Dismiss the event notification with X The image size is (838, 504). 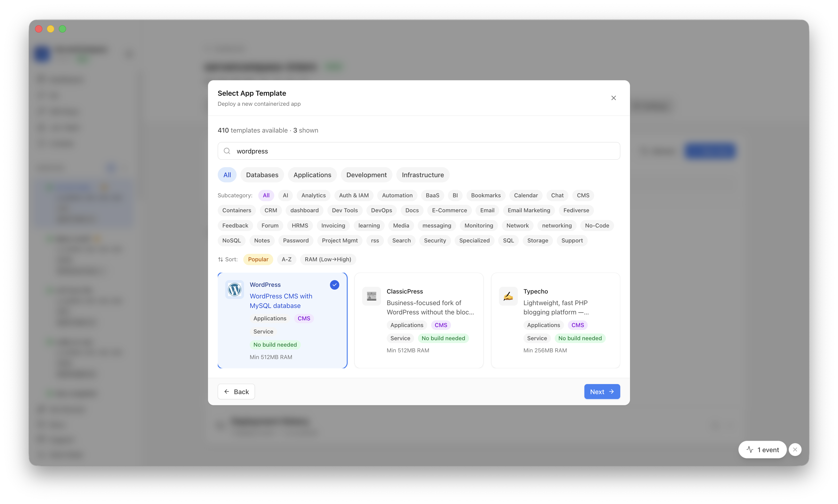(x=794, y=449)
